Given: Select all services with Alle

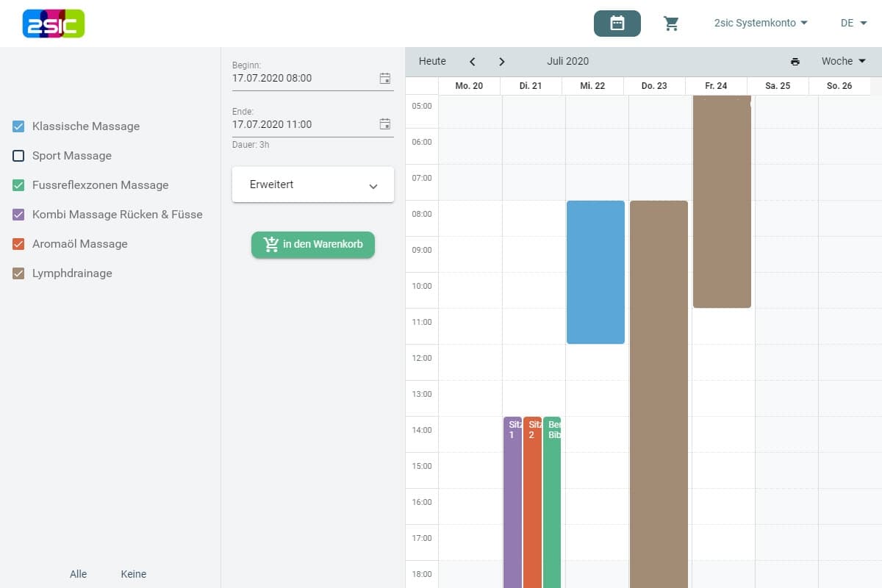Looking at the screenshot, I should pos(78,574).
